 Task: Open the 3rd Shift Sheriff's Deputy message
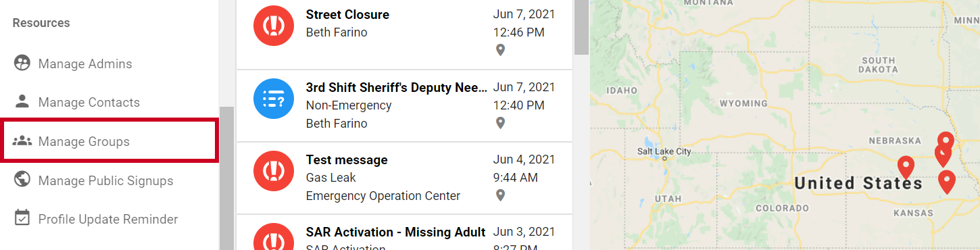[x=404, y=105]
